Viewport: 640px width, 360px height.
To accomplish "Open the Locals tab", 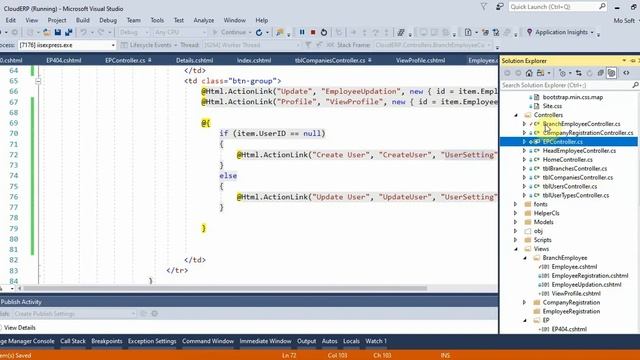I will 351,341.
